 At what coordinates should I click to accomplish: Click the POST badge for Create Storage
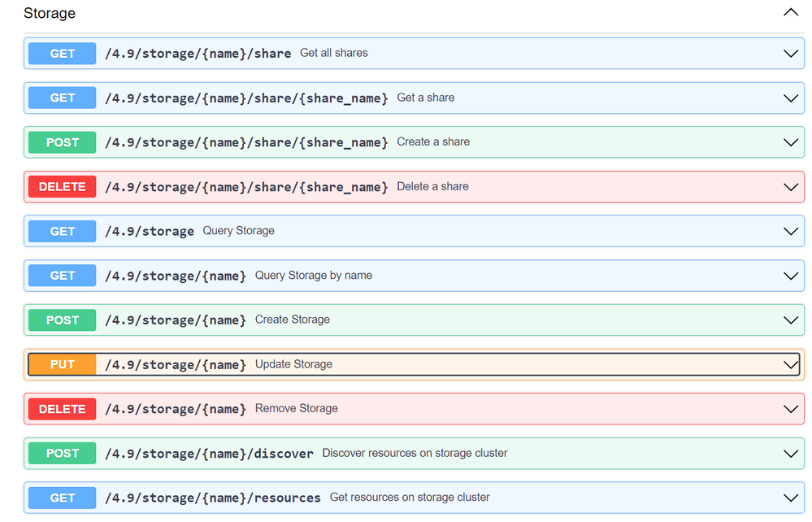click(63, 320)
